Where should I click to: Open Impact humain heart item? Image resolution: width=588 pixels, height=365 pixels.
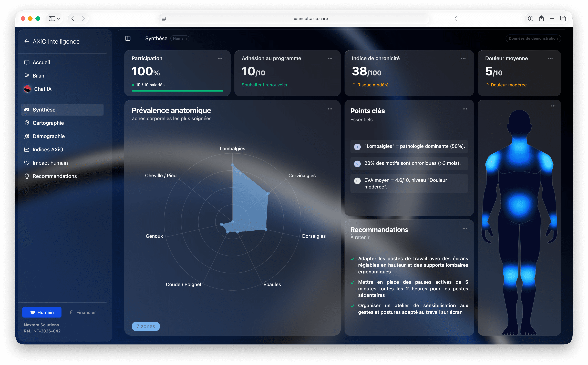[x=50, y=163]
